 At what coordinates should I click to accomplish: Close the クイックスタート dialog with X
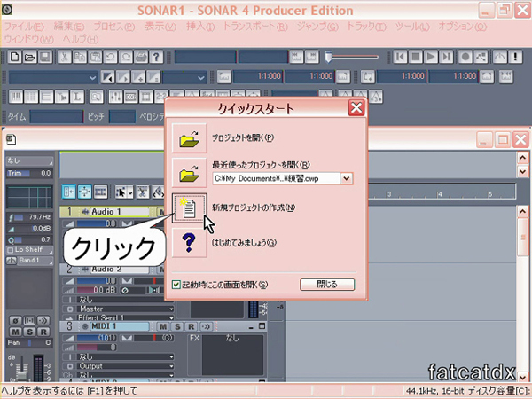(x=356, y=108)
